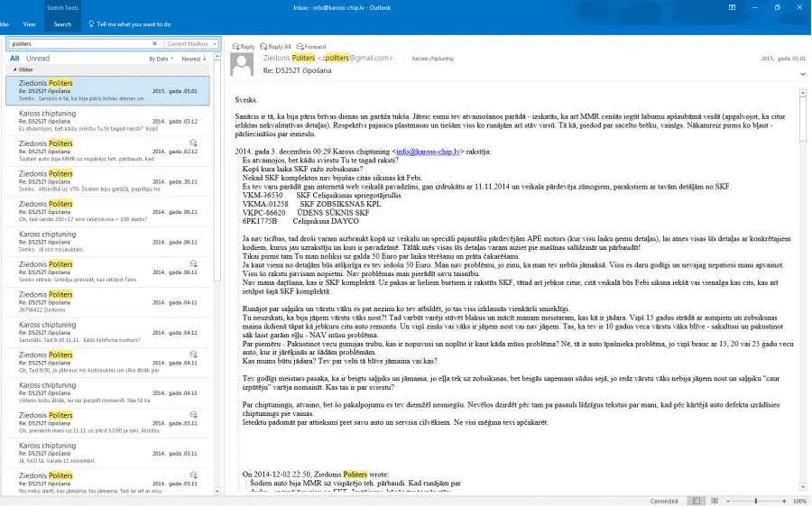The width and height of the screenshot is (812, 507).
Task: Select Kaross message Vēlams būtu ātrāk
Action: point(107,392)
